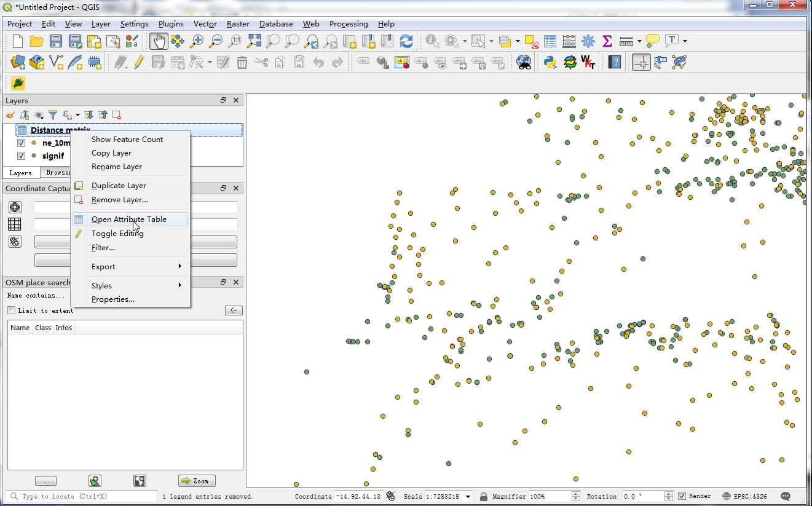Expand the Select by Value dropdown arrow
Viewport: 812px width, 506px height.
[518, 41]
